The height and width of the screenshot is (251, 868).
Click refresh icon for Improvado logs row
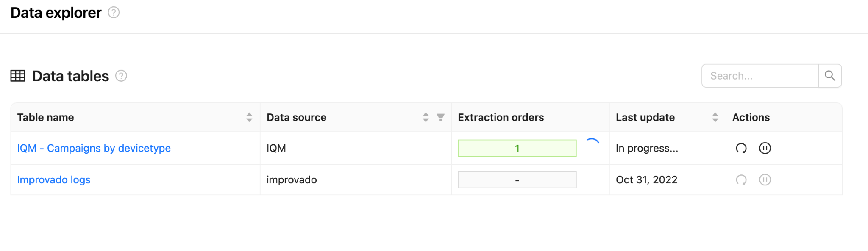[741, 180]
